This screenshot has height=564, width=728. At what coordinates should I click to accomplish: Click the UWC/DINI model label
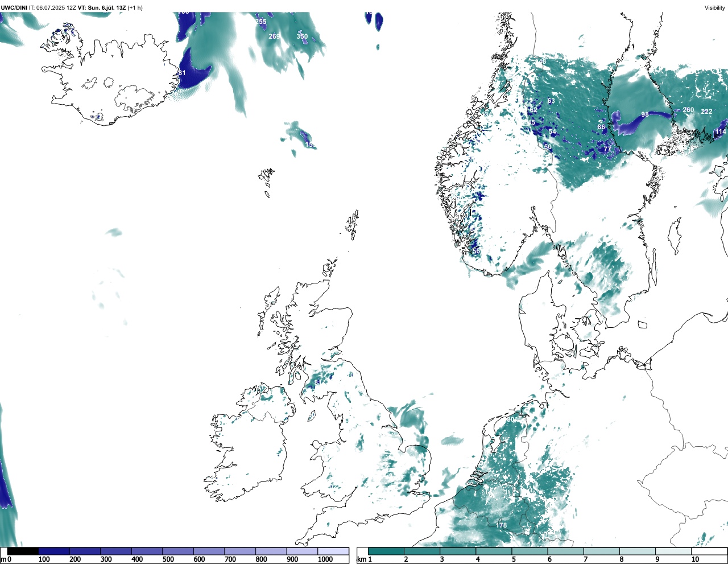(x=14, y=7)
